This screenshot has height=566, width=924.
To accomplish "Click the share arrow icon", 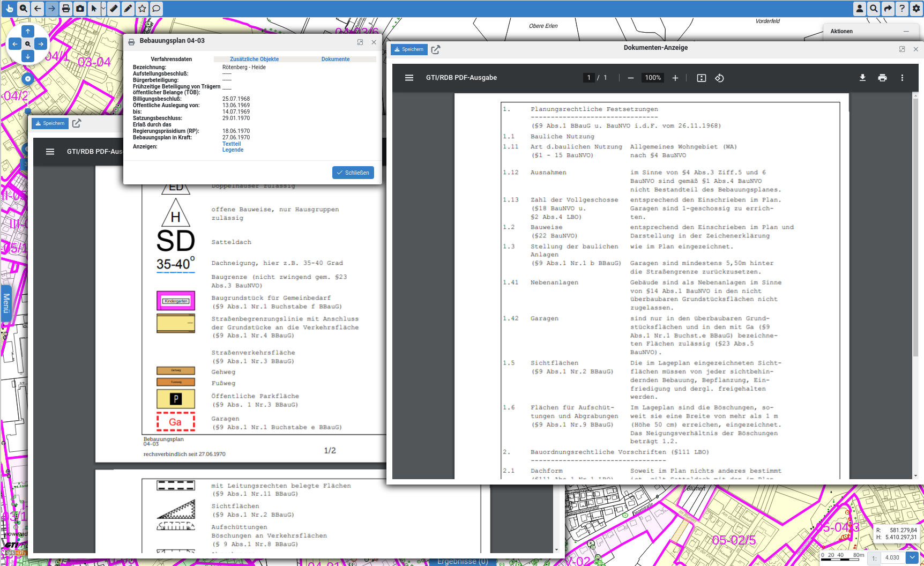I will pos(888,9).
